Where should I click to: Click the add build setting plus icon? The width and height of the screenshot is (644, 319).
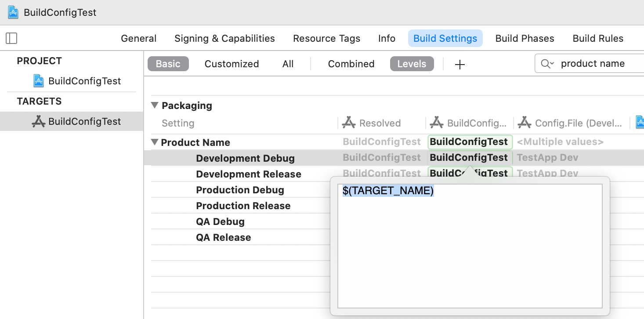click(459, 65)
